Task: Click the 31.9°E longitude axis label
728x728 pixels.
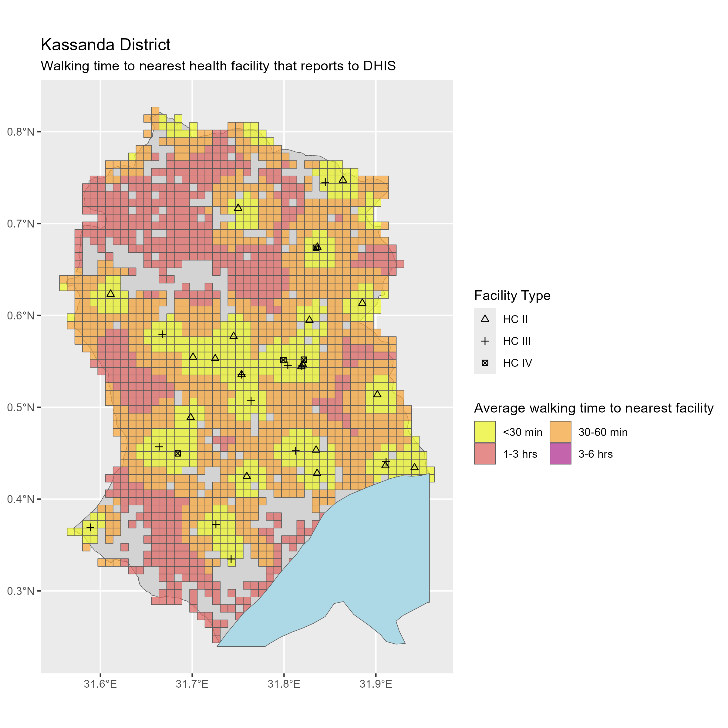Action: (x=376, y=684)
